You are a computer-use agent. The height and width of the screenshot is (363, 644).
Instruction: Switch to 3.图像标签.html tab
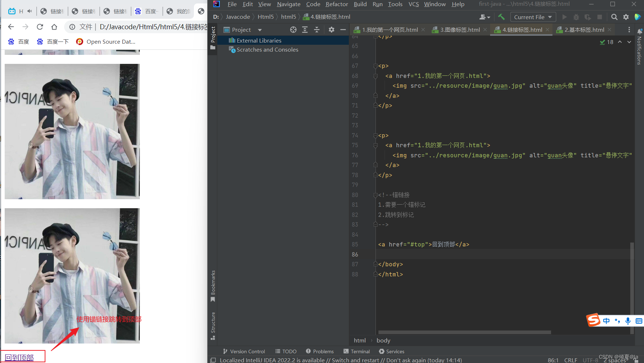click(x=459, y=30)
